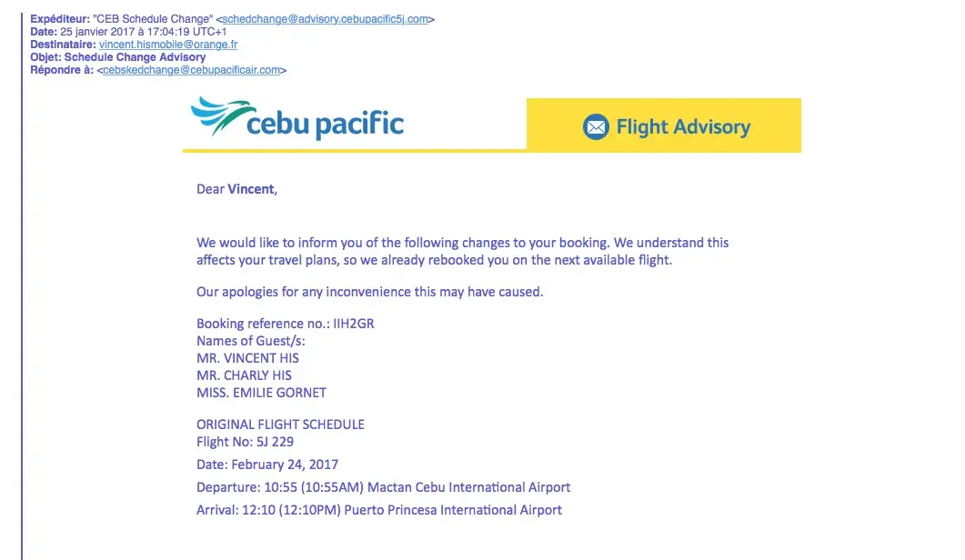Screen dimensions: 965x560
Task: Click the "Our apologies for any inconvenience" sentence
Action: (369, 292)
